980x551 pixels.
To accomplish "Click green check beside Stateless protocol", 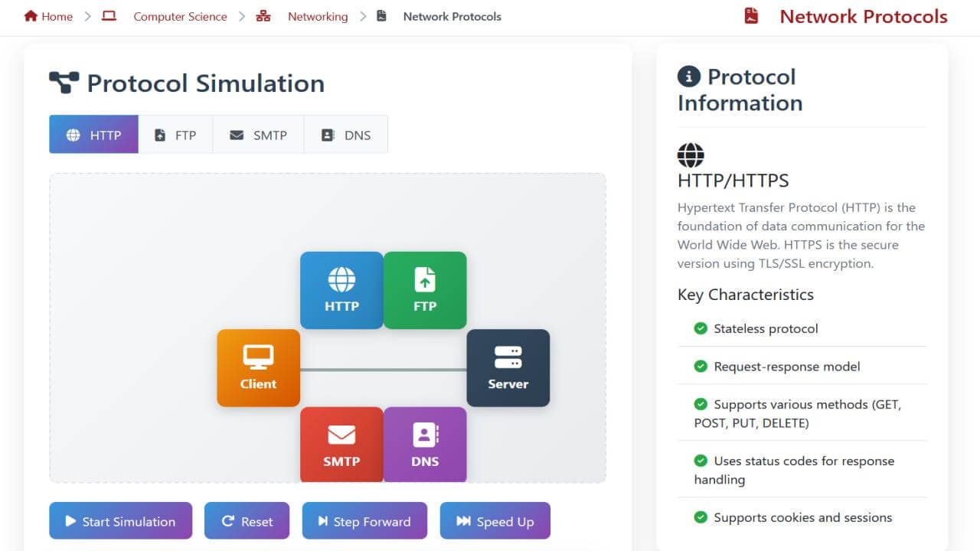I will 701,328.
